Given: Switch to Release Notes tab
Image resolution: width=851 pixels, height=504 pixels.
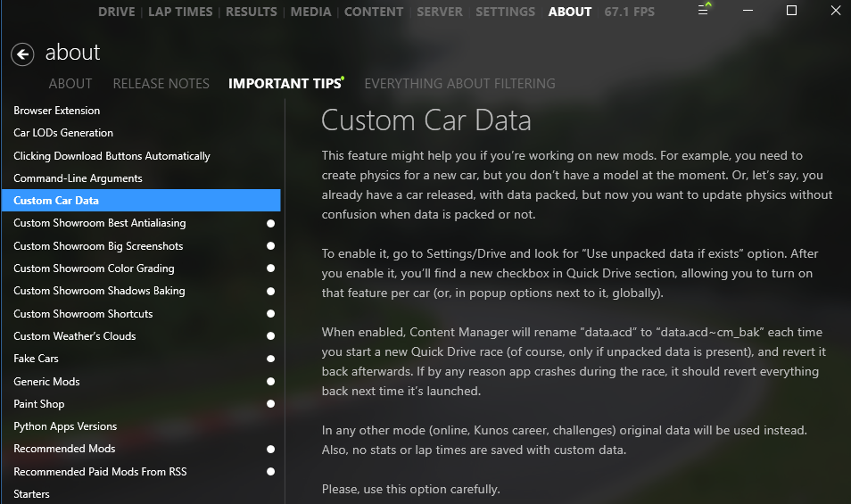Looking at the screenshot, I should coord(161,84).
